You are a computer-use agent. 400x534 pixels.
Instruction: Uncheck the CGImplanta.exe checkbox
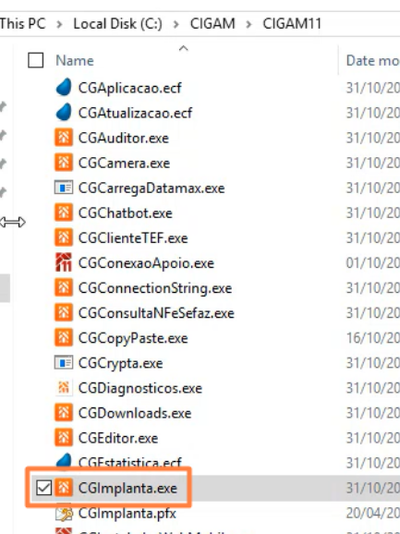tap(44, 488)
